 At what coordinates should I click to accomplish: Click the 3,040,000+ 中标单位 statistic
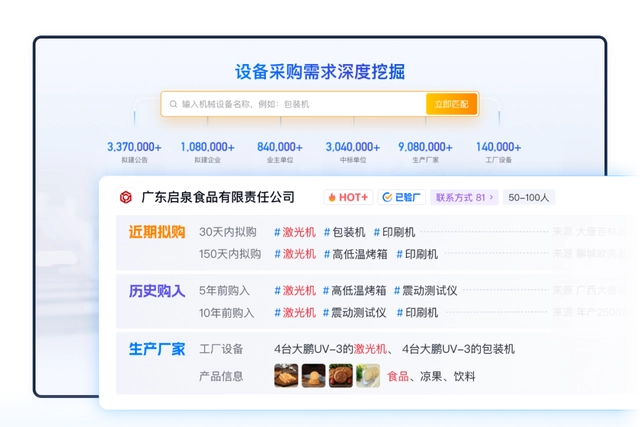[353, 152]
